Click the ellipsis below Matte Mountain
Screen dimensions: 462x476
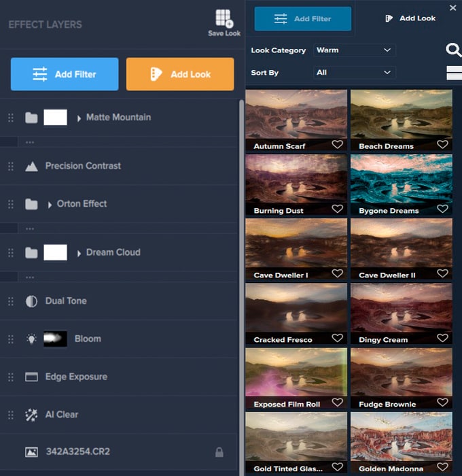(x=30, y=142)
